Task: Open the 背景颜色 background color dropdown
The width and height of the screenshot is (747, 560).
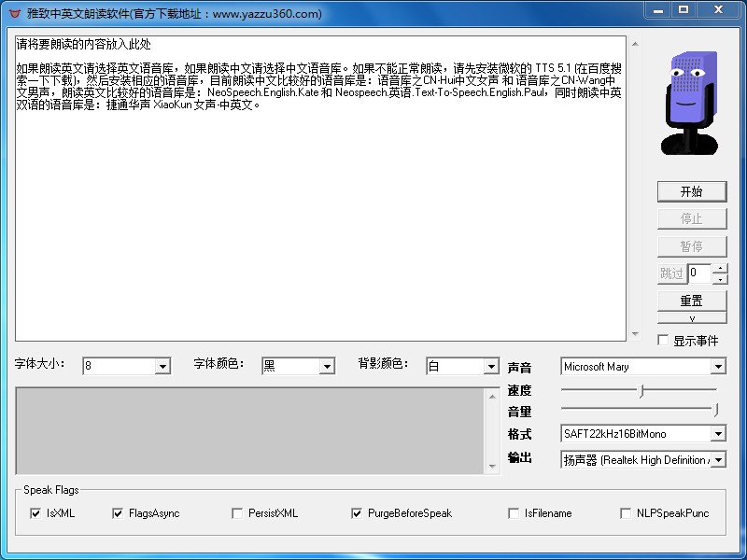Action: (x=491, y=367)
